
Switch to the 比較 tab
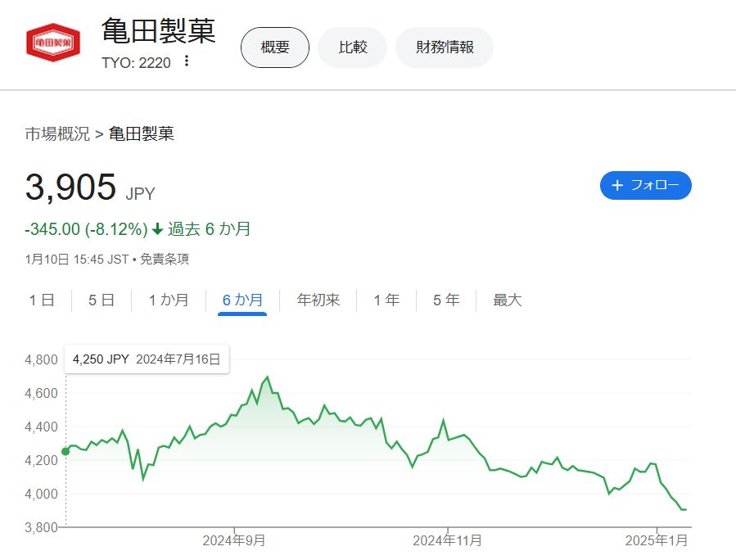pos(353,47)
